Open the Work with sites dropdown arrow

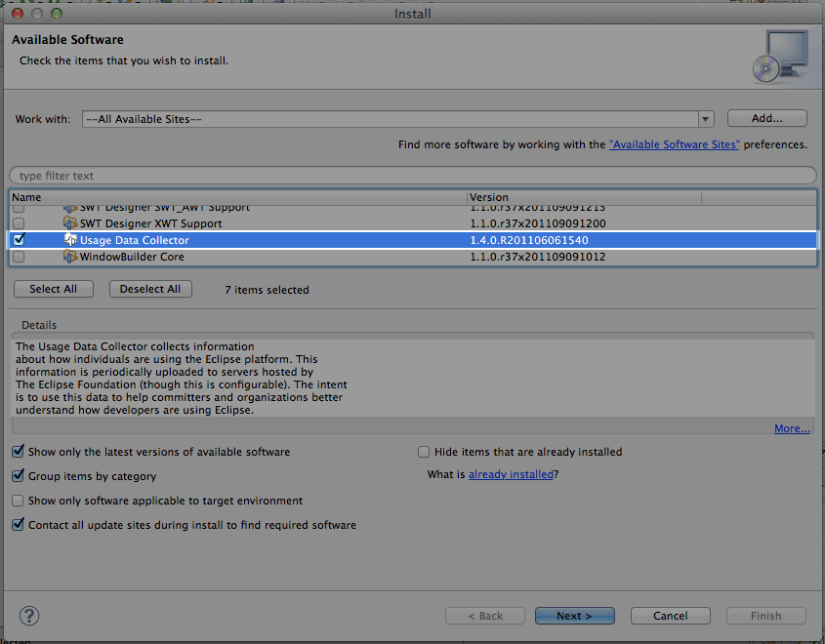(x=706, y=119)
